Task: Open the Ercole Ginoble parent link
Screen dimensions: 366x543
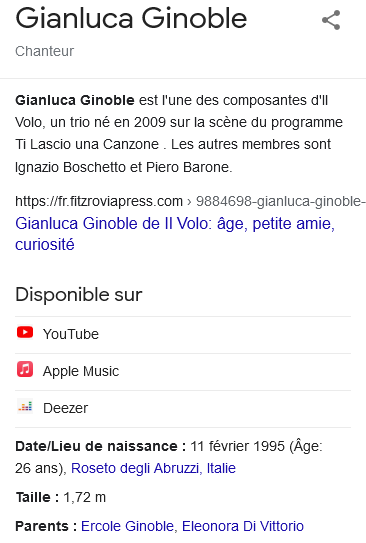Action: point(127,526)
